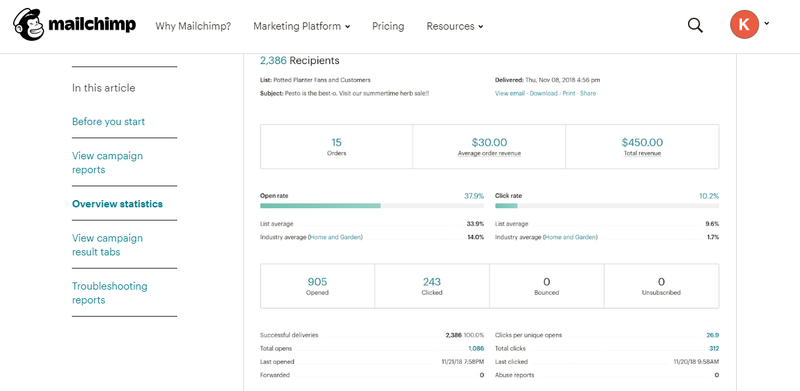Jump to Troubleshooting reports section
This screenshot has width=800, height=391.
coord(109,293)
